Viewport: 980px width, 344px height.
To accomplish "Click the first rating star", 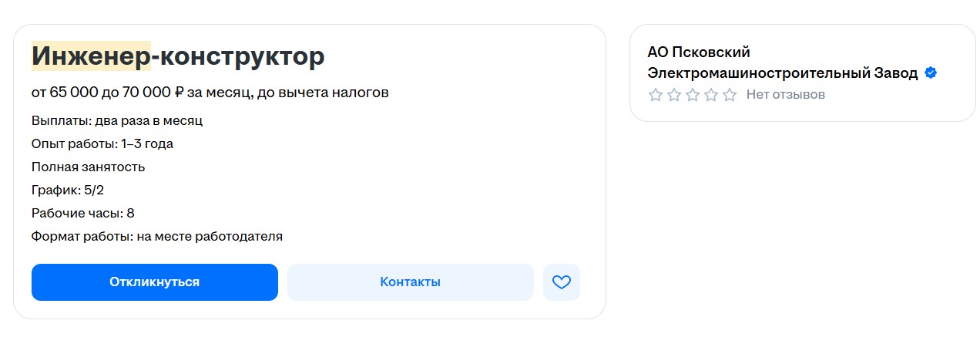I will click(656, 95).
